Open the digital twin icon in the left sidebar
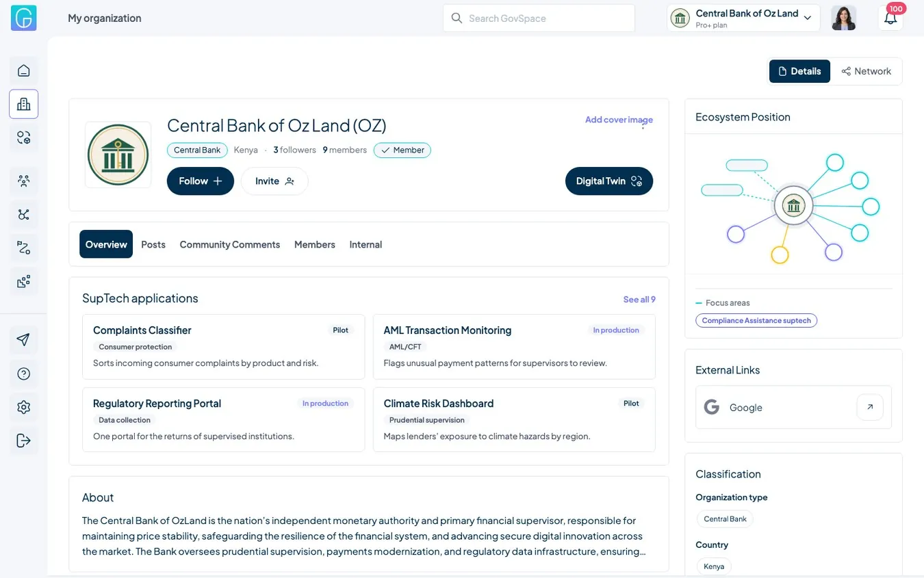 click(x=24, y=137)
